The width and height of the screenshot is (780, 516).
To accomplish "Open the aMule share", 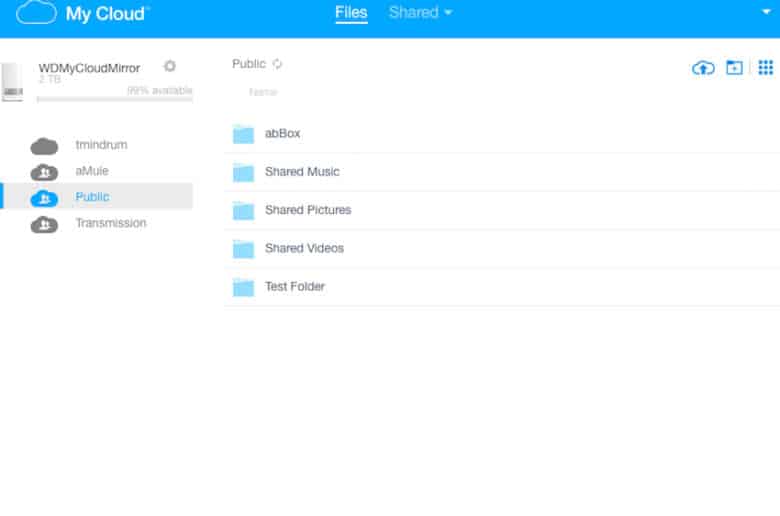I will tap(92, 171).
